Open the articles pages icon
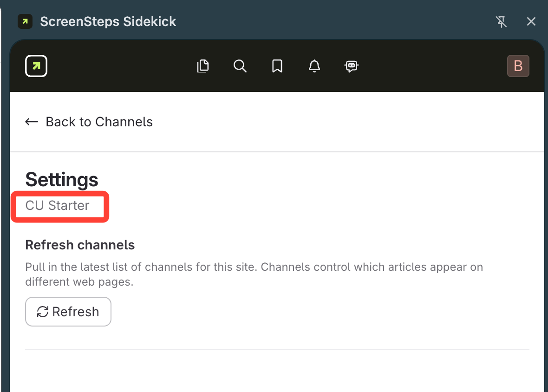 pos(203,66)
